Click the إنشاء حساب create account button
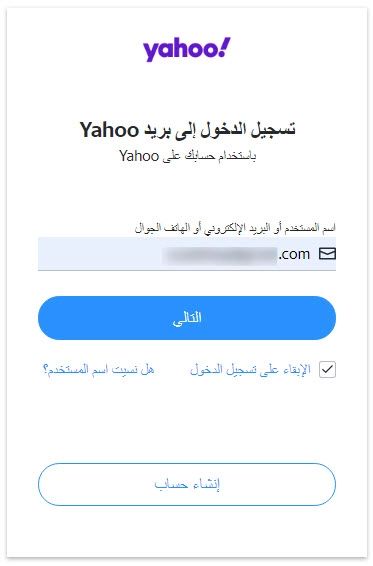The width and height of the screenshot is (373, 566). point(187,484)
